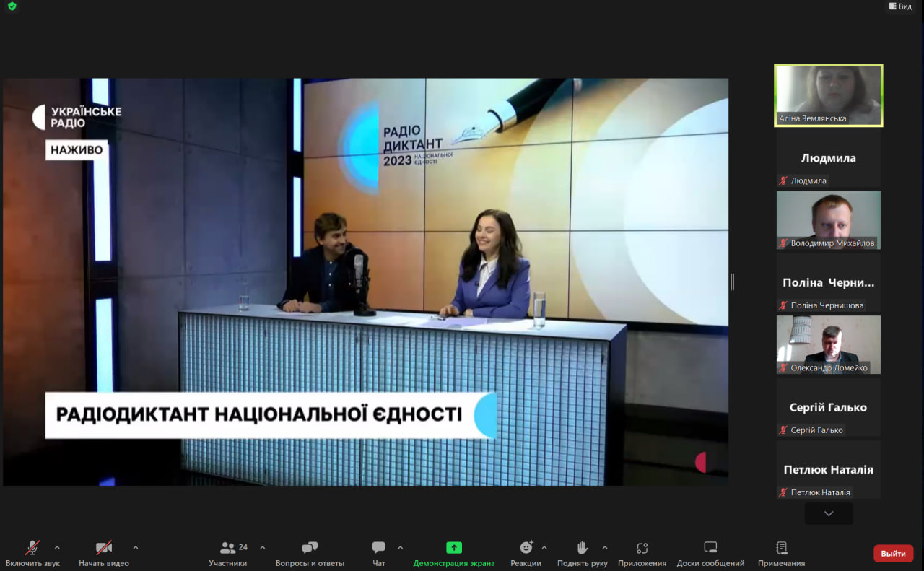The width and height of the screenshot is (924, 571).
Task: Change layout via Вид button
Action: pyautogui.click(x=900, y=6)
